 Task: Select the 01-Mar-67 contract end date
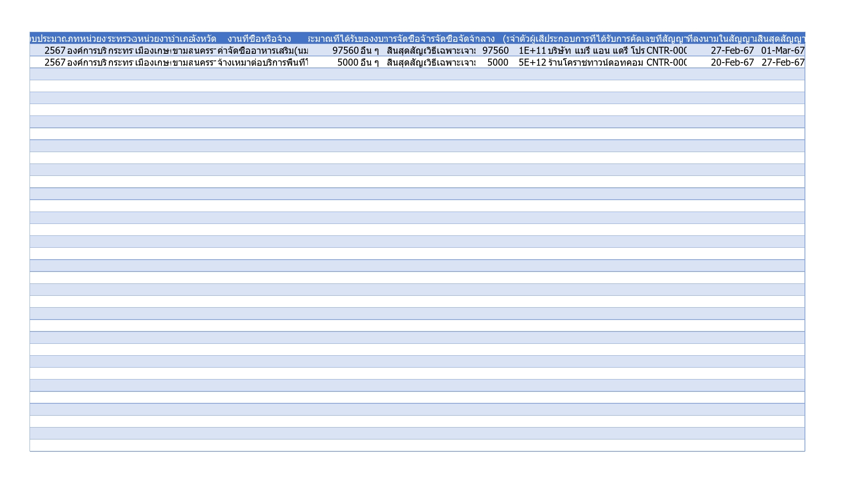point(782,51)
